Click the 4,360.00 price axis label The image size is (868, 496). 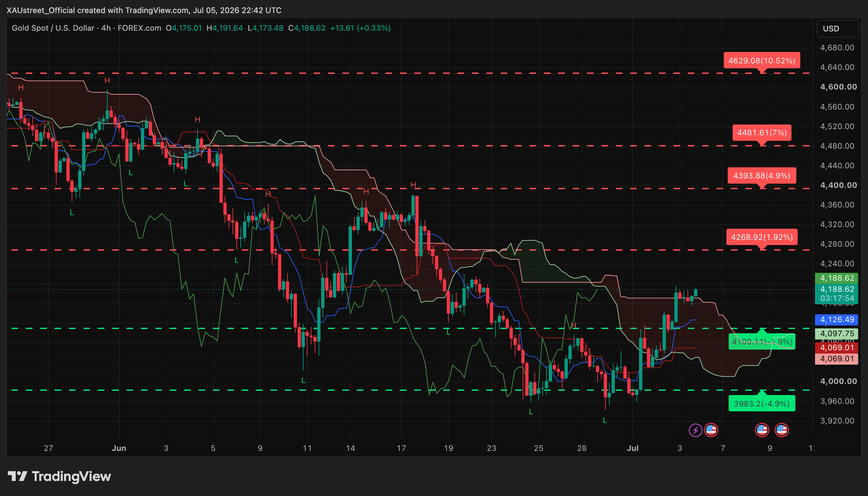click(837, 205)
